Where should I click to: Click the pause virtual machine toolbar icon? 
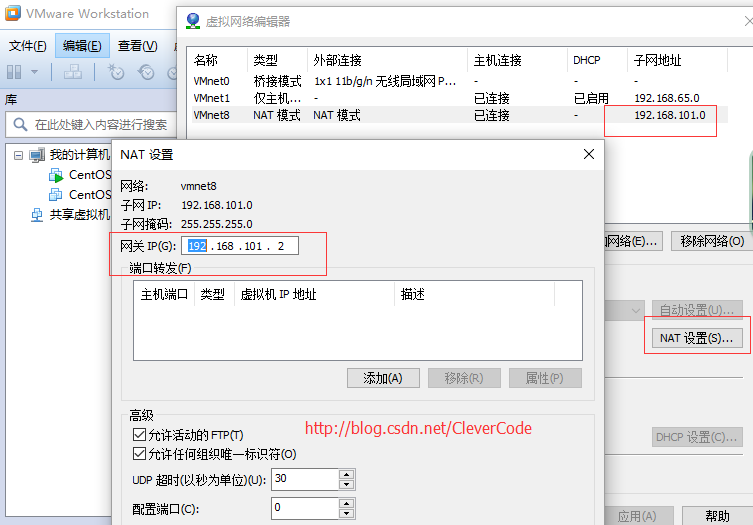click(x=14, y=73)
